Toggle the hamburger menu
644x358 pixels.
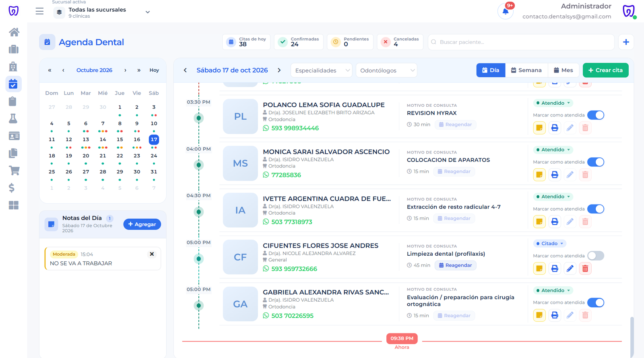point(39,11)
